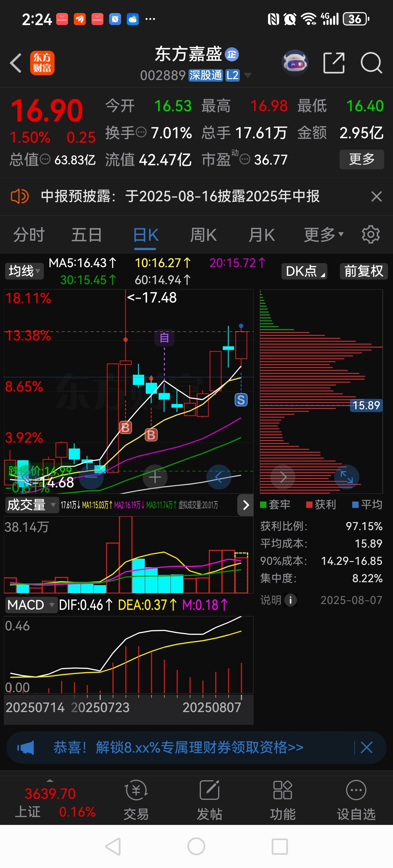Open 说明 info icon
This screenshot has width=393, height=868.
(290, 600)
